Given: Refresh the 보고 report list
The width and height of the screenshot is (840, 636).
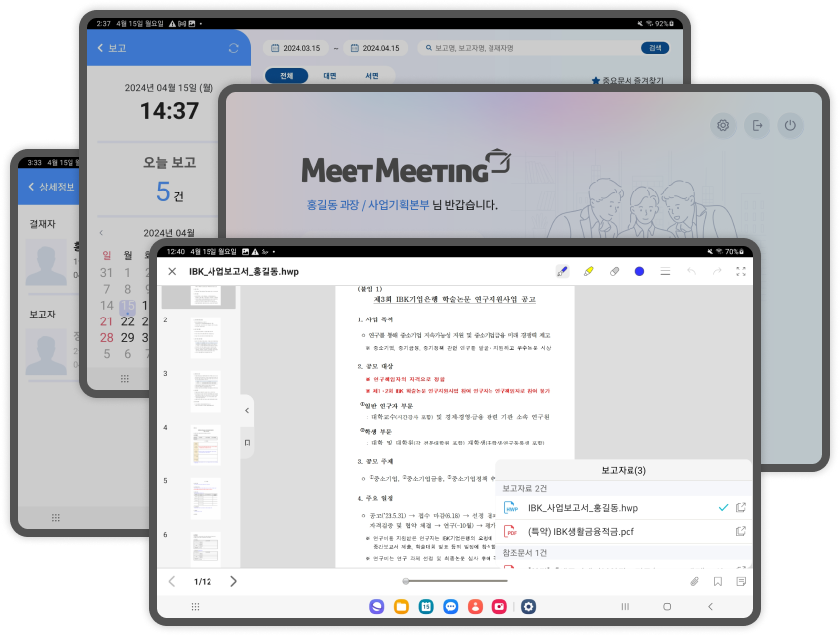Looking at the screenshot, I should pyautogui.click(x=234, y=48).
